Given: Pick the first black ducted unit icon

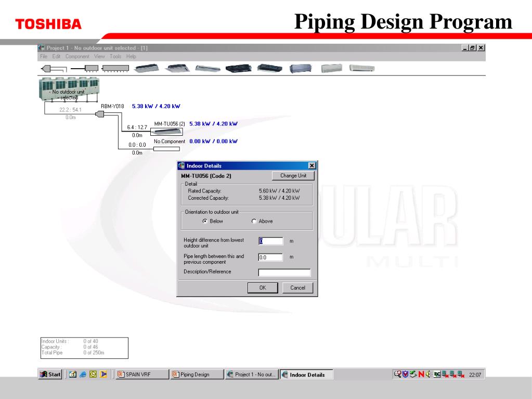Looking at the screenshot, I should [x=239, y=68].
